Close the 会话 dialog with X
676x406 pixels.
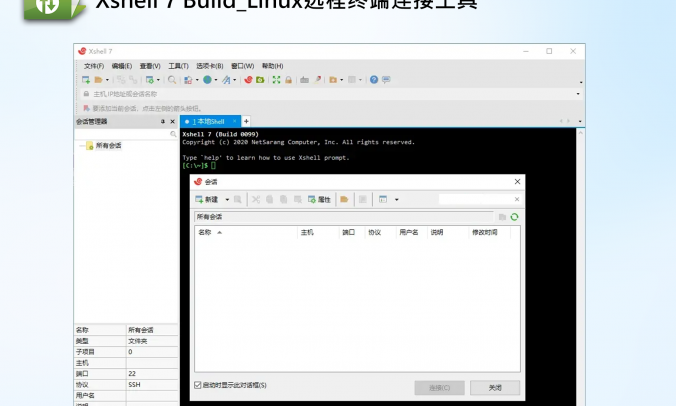[x=517, y=182]
